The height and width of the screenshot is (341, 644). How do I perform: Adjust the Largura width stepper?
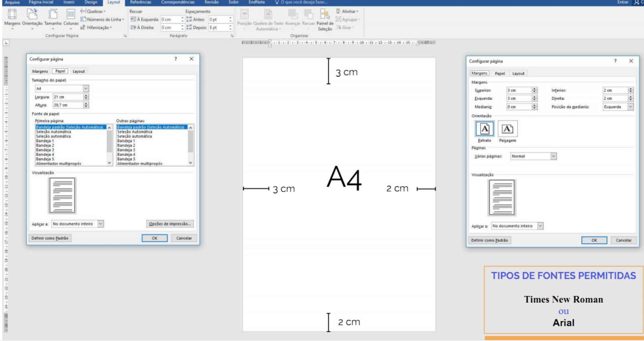coord(86,97)
